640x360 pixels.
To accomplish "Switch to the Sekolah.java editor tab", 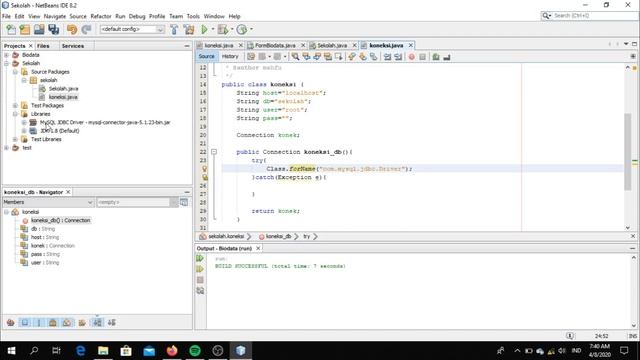I will (x=332, y=45).
